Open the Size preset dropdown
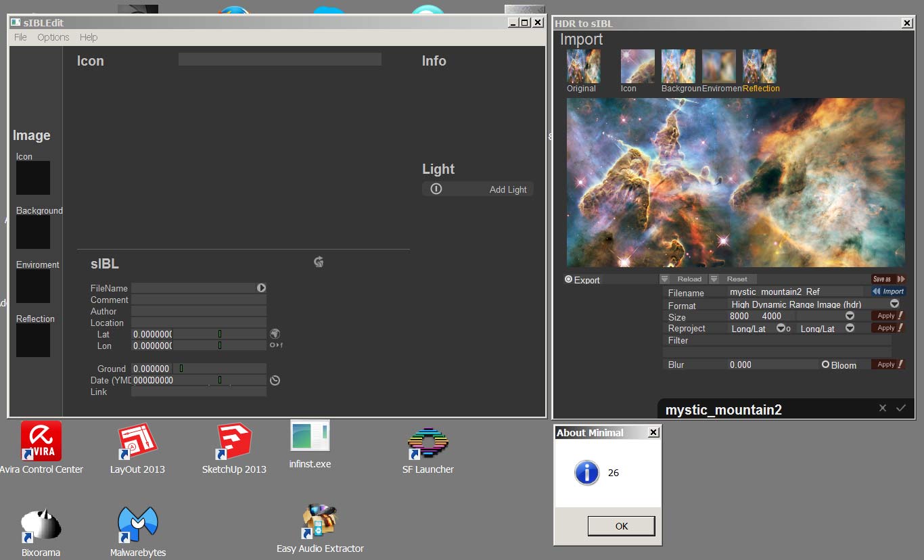Screen dimensions: 924x560 coord(850,316)
